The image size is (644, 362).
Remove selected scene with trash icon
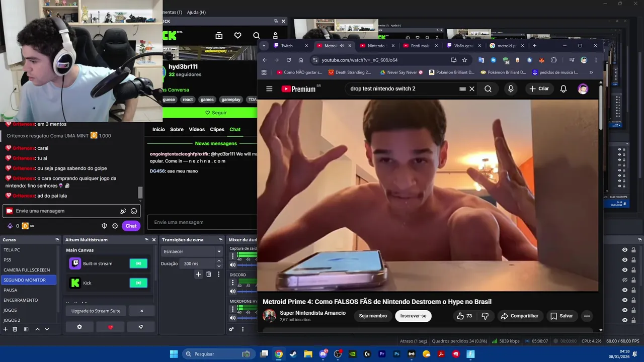tap(15, 329)
